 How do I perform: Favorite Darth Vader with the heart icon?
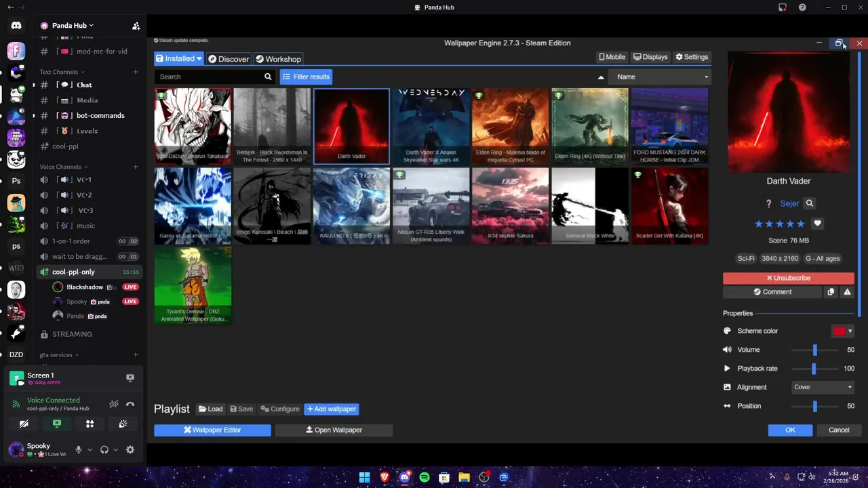[818, 224]
